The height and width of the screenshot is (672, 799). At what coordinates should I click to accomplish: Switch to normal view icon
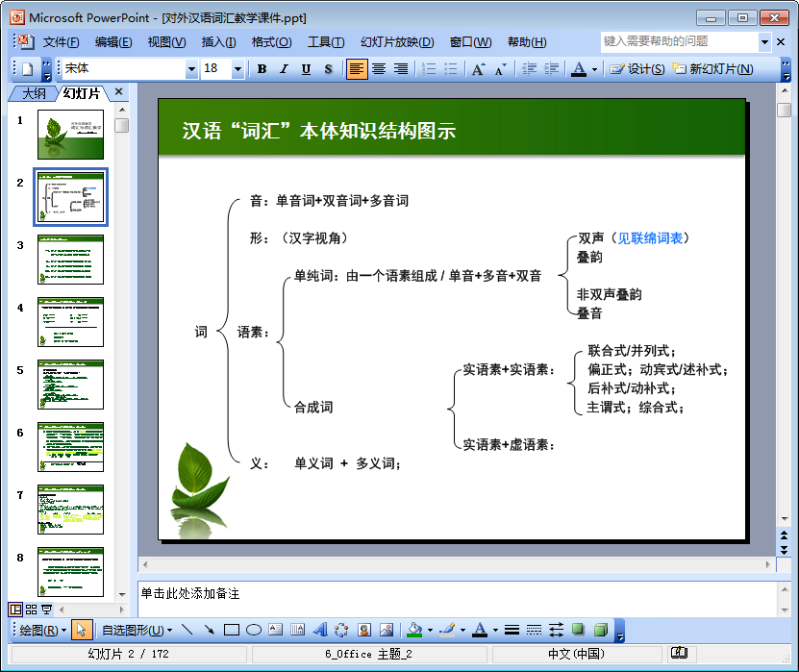pos(15,610)
